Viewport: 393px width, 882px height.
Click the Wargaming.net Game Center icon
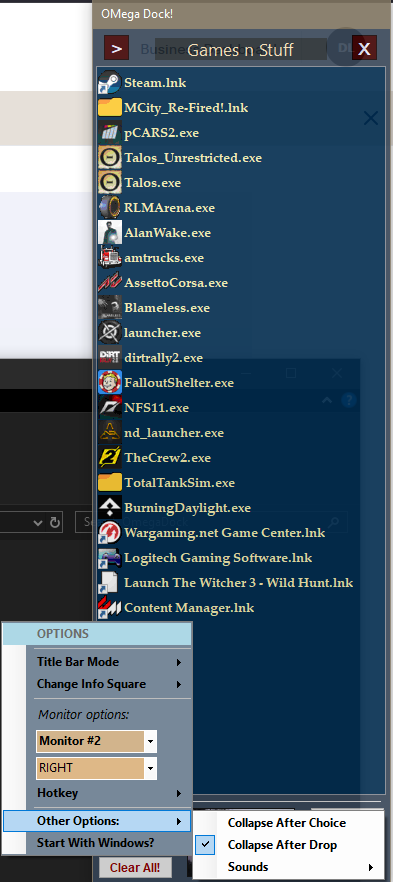(x=110, y=533)
